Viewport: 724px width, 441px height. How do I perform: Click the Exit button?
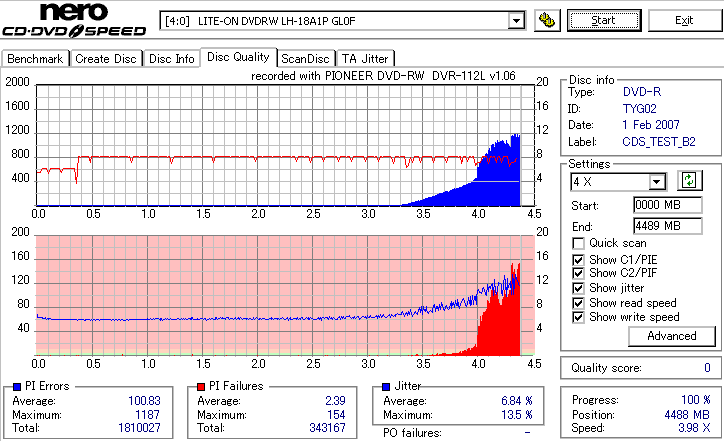click(x=684, y=20)
